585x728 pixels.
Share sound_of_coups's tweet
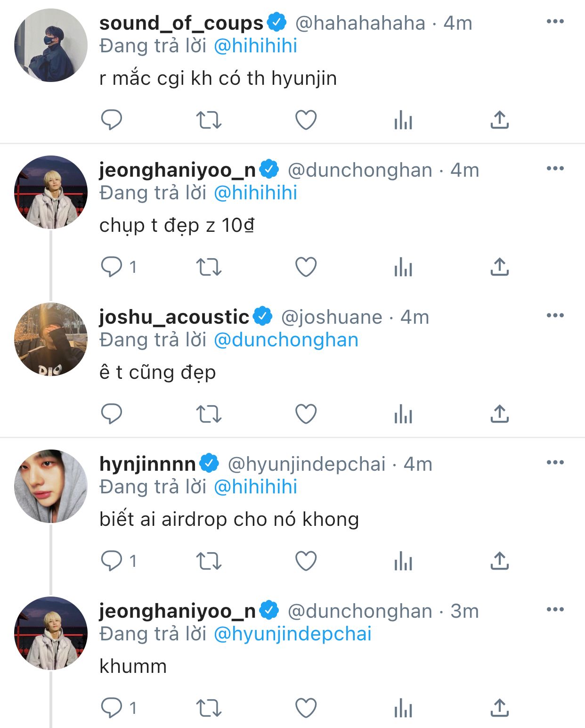(x=499, y=120)
